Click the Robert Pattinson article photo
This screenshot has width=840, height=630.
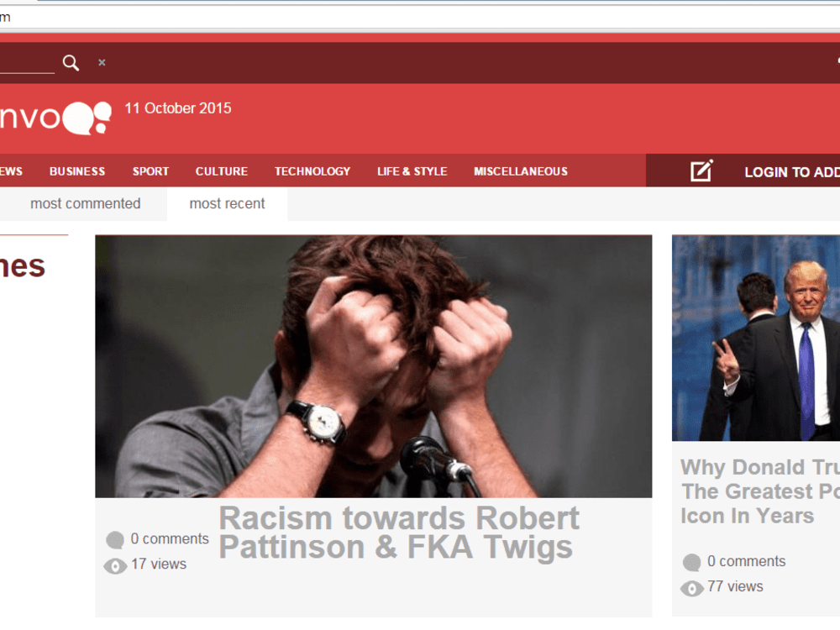[374, 366]
